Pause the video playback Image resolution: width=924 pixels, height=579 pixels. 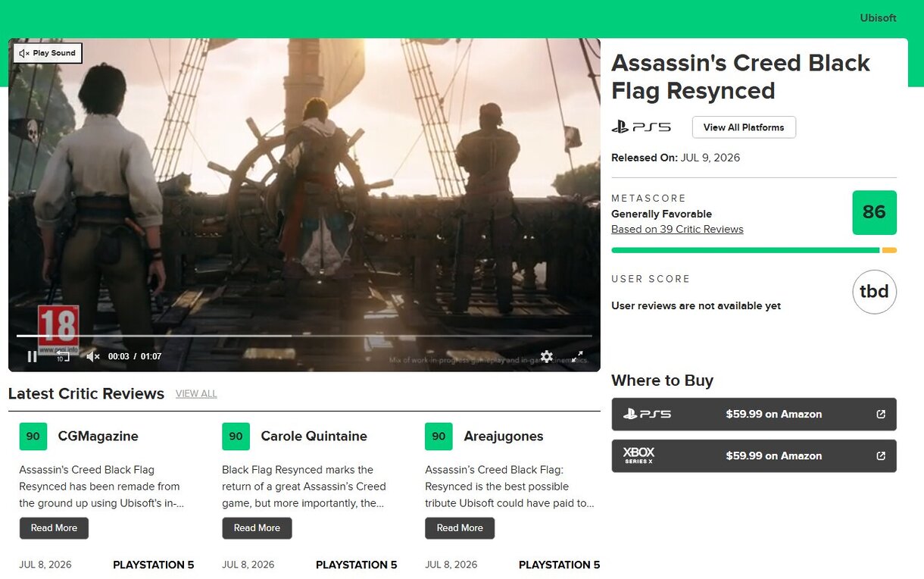pos(33,356)
